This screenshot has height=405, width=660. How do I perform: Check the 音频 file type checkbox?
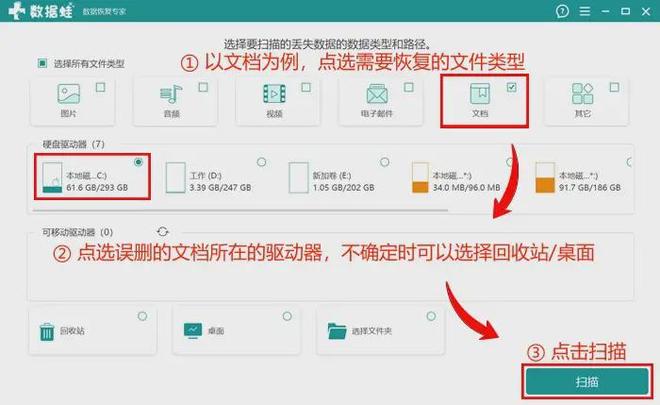203,87
